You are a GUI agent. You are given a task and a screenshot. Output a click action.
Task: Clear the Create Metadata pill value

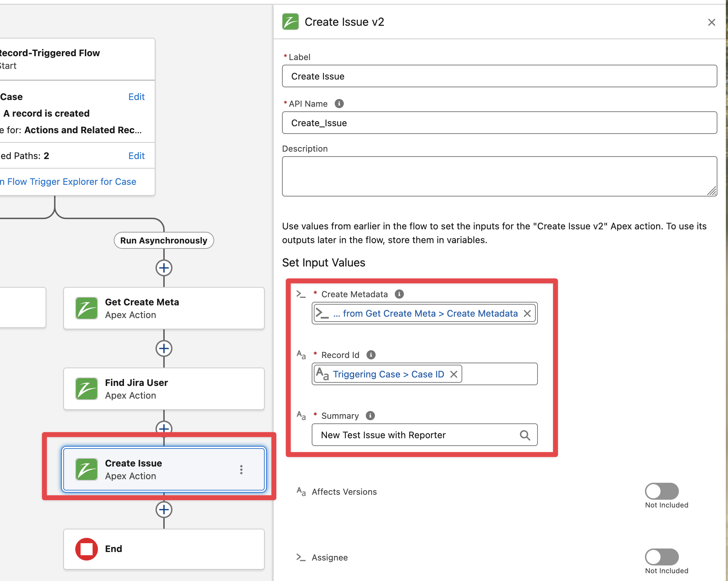coord(527,313)
